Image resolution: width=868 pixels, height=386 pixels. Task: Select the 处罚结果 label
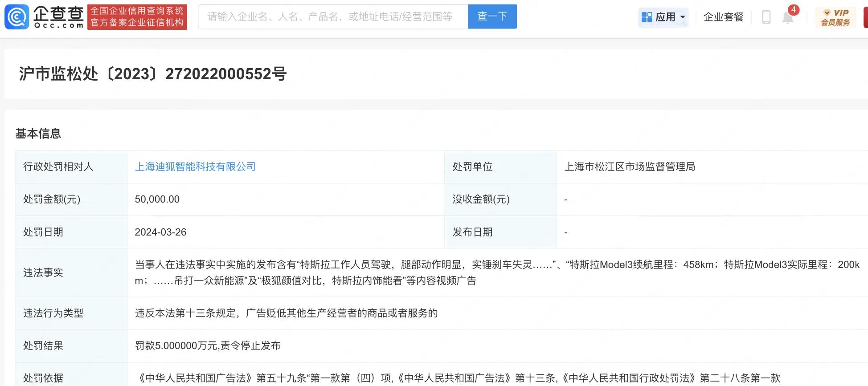click(x=43, y=345)
